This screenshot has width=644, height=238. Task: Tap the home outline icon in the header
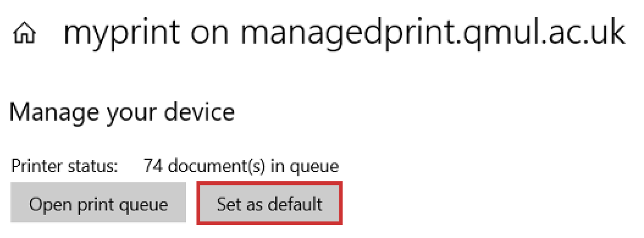[x=24, y=34]
